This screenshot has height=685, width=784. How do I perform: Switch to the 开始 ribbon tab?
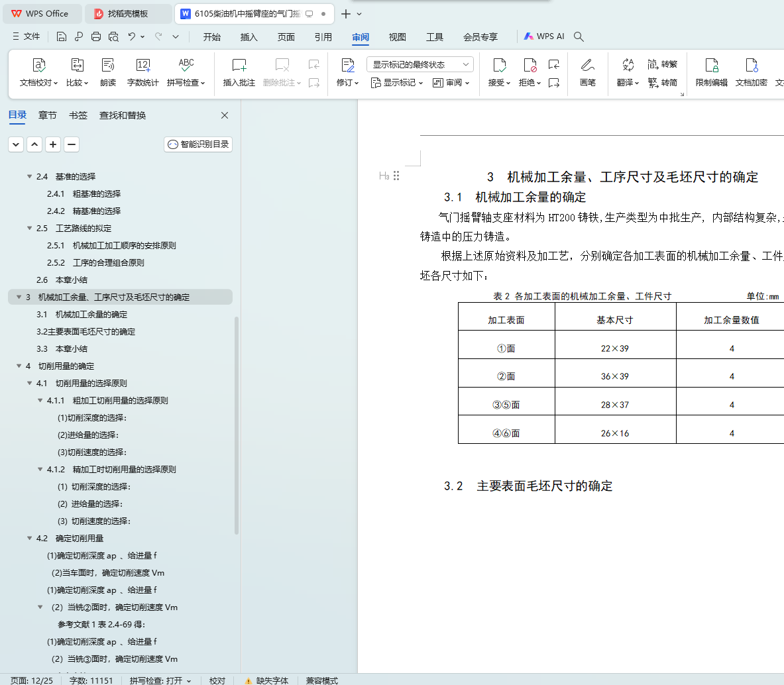click(212, 37)
